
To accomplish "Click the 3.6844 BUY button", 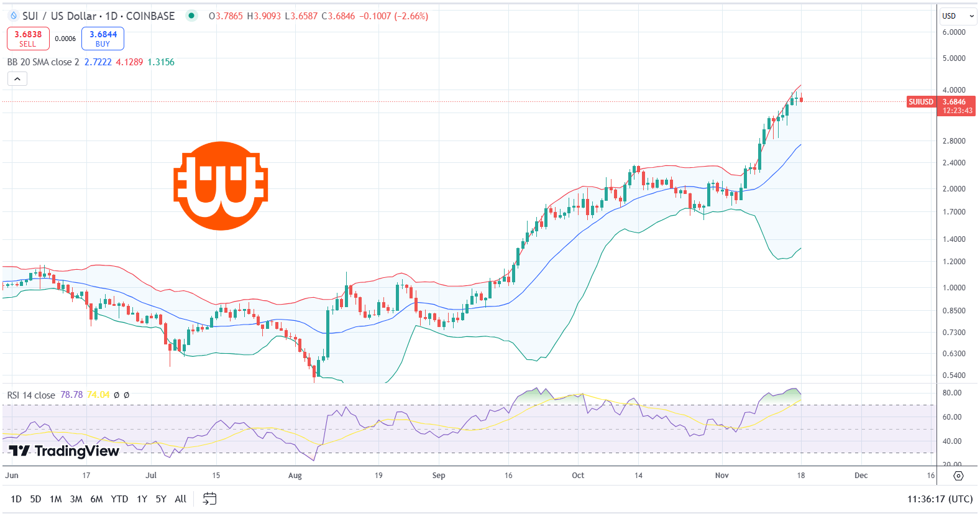I will pos(103,39).
